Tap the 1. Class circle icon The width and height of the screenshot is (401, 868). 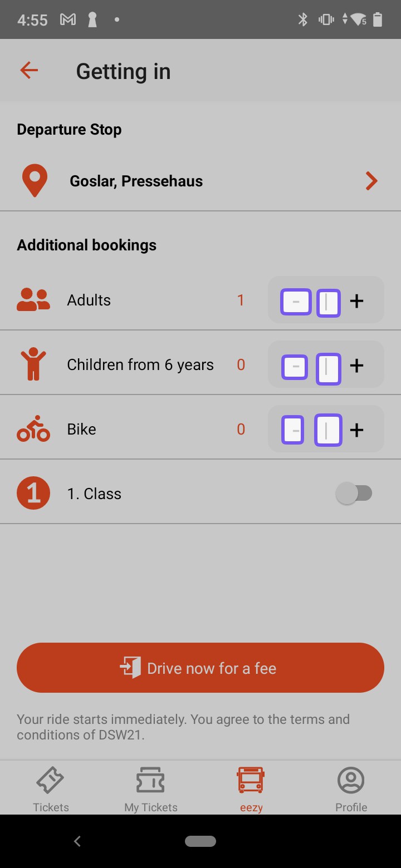33,494
